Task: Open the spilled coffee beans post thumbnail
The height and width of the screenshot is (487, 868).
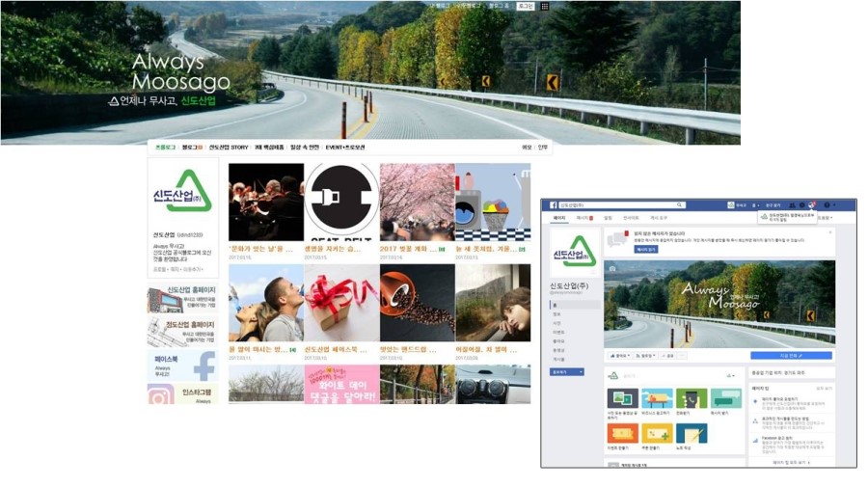Action: point(418,303)
